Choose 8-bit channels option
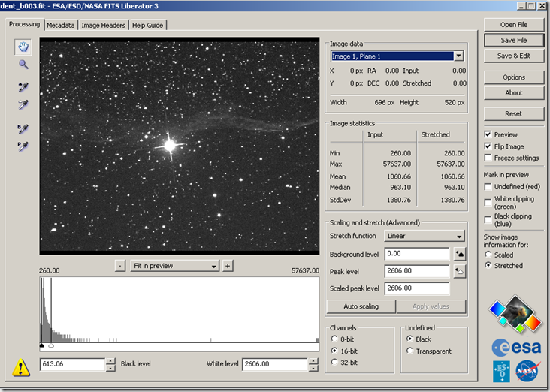550x392 pixels. click(x=334, y=339)
